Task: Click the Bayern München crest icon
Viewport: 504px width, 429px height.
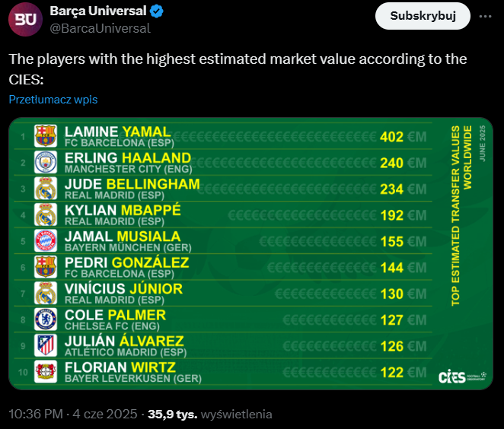Action: pos(46,240)
